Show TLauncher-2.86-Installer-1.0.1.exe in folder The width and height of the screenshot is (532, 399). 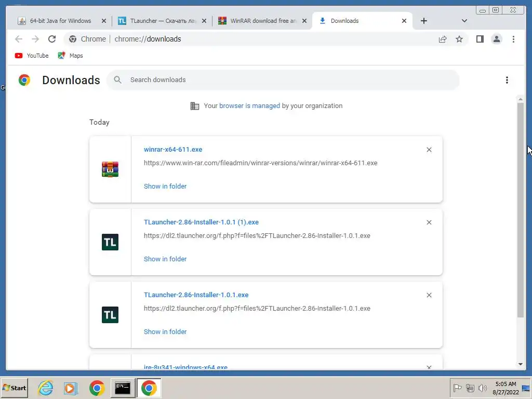[165, 331]
